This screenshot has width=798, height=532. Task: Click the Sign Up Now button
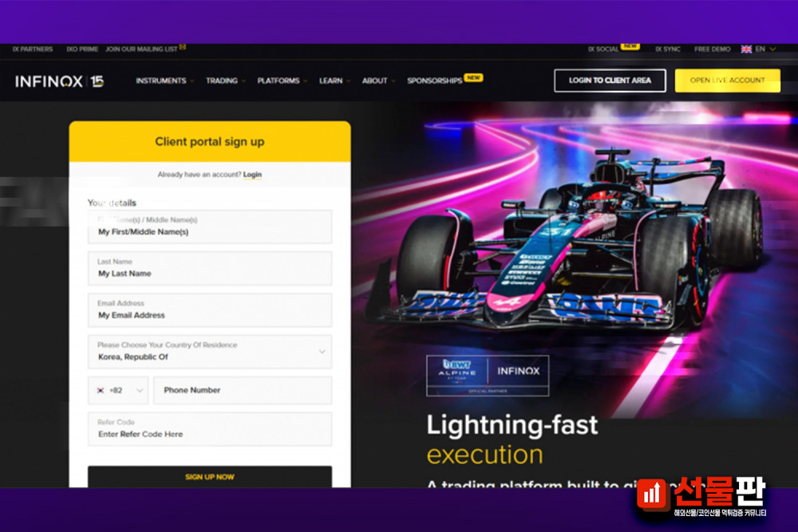click(210, 477)
